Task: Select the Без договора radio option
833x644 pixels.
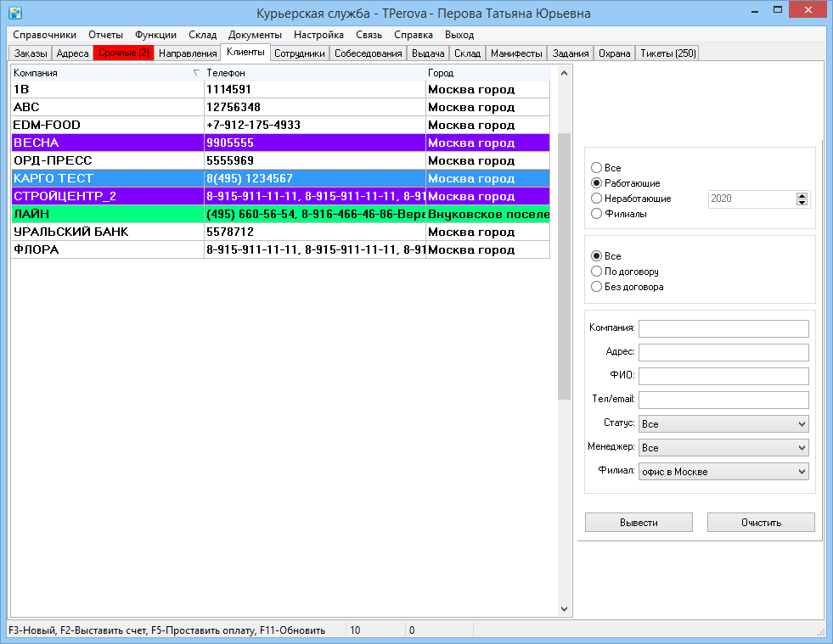Action: pos(597,287)
